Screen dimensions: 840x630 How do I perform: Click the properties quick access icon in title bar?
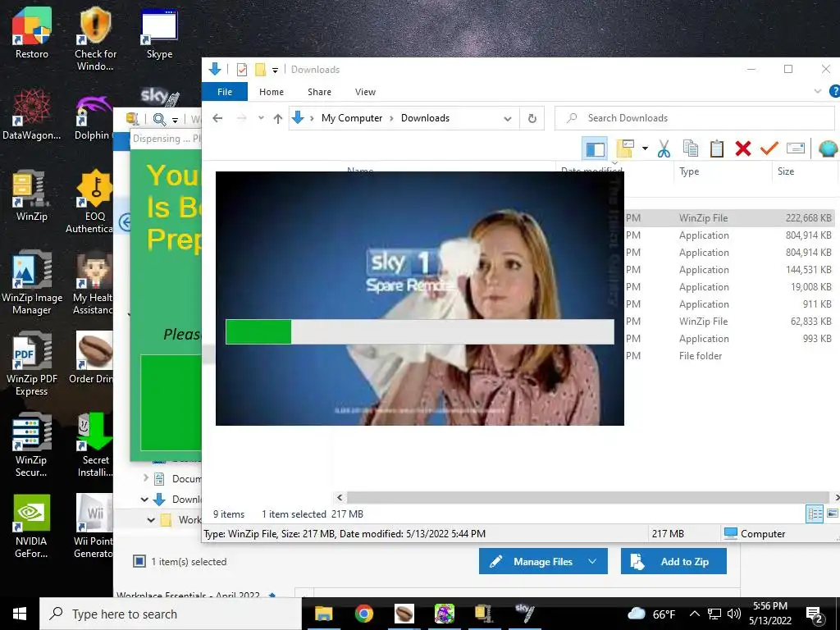(242, 69)
